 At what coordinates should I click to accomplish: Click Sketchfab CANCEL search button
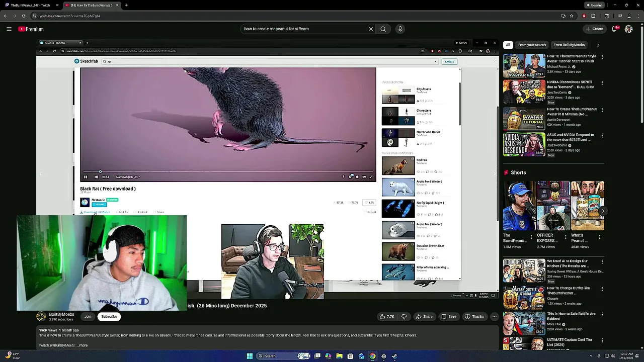click(449, 61)
